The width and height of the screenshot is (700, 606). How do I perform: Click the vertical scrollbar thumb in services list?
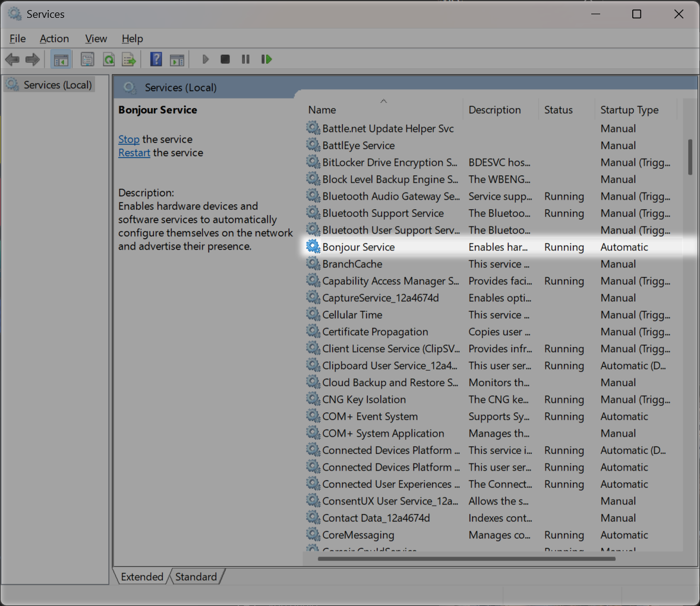(690, 157)
